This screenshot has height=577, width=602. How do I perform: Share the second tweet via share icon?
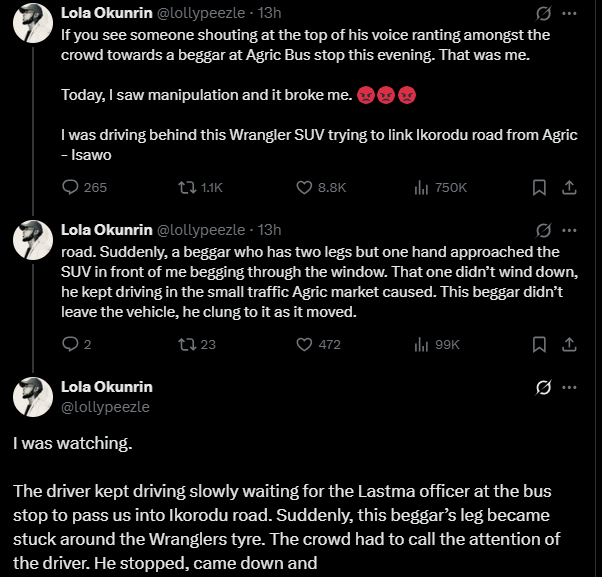tap(569, 344)
